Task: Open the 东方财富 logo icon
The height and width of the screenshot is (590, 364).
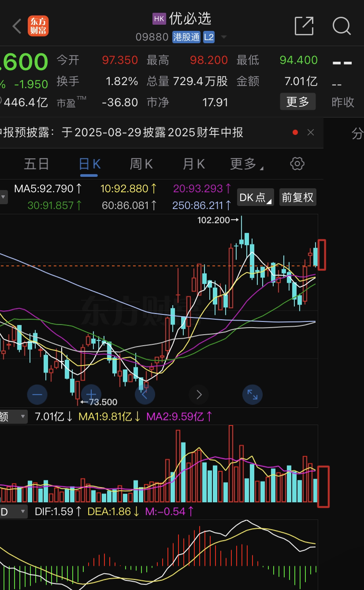Action: point(38,26)
